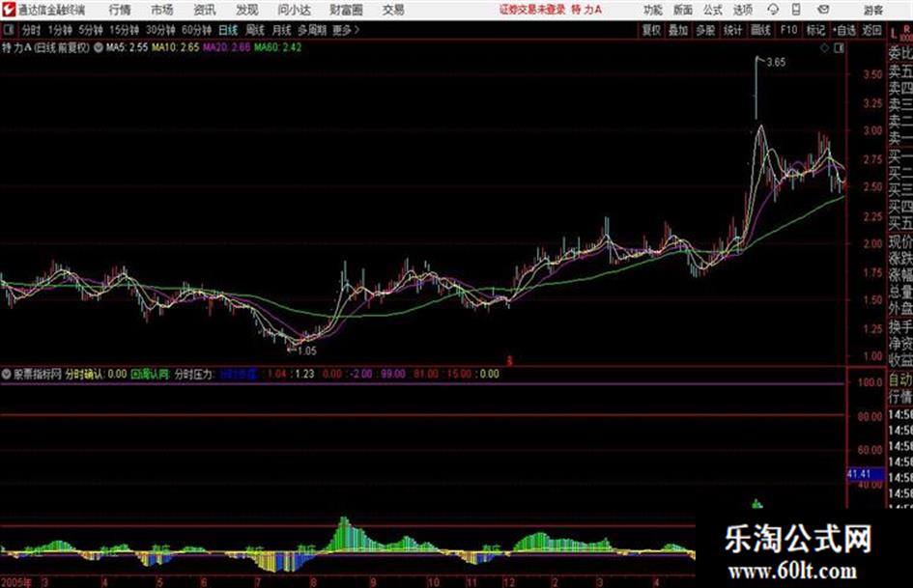913x588 pixels.
Task: Click the diamond icon at chart top-right
Action: 824,48
